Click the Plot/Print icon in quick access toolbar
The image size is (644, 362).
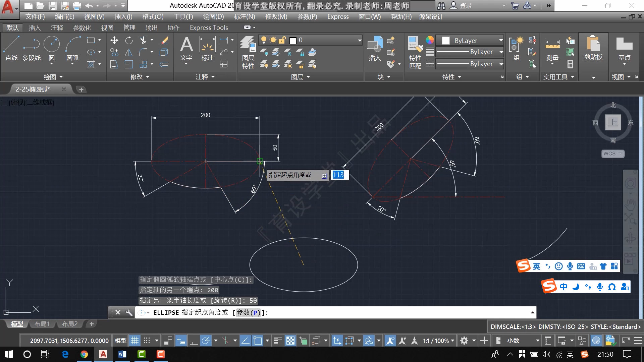(x=77, y=5)
